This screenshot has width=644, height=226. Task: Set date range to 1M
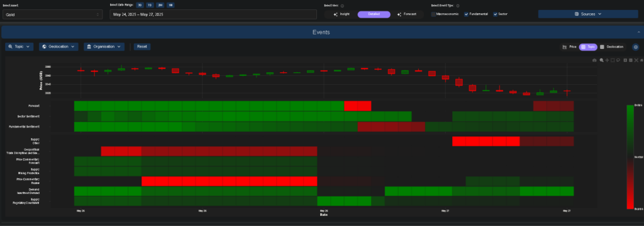click(170, 5)
